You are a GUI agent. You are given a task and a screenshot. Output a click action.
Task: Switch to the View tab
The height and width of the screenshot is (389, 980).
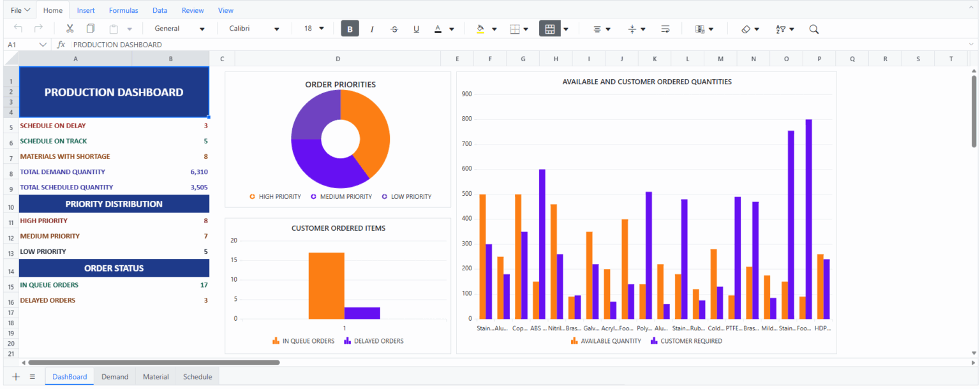pos(226,10)
